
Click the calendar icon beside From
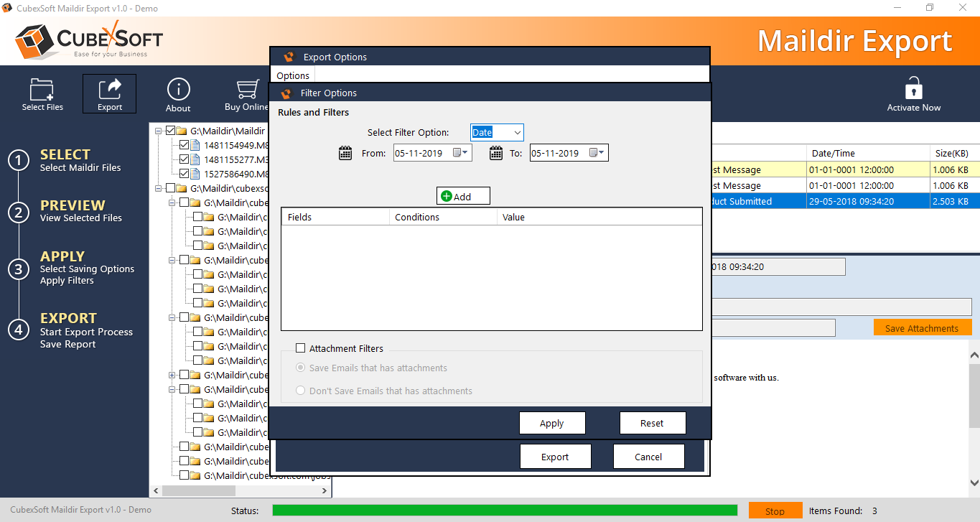pos(345,153)
